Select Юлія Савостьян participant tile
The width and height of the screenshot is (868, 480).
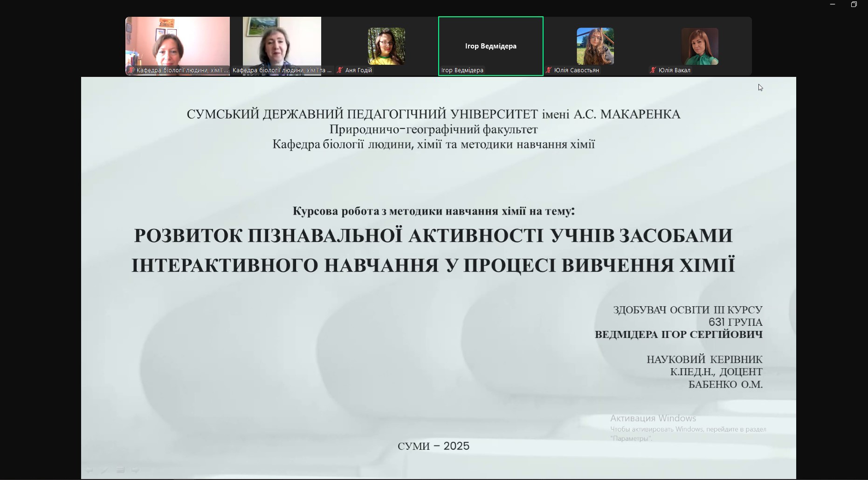pyautogui.click(x=595, y=46)
